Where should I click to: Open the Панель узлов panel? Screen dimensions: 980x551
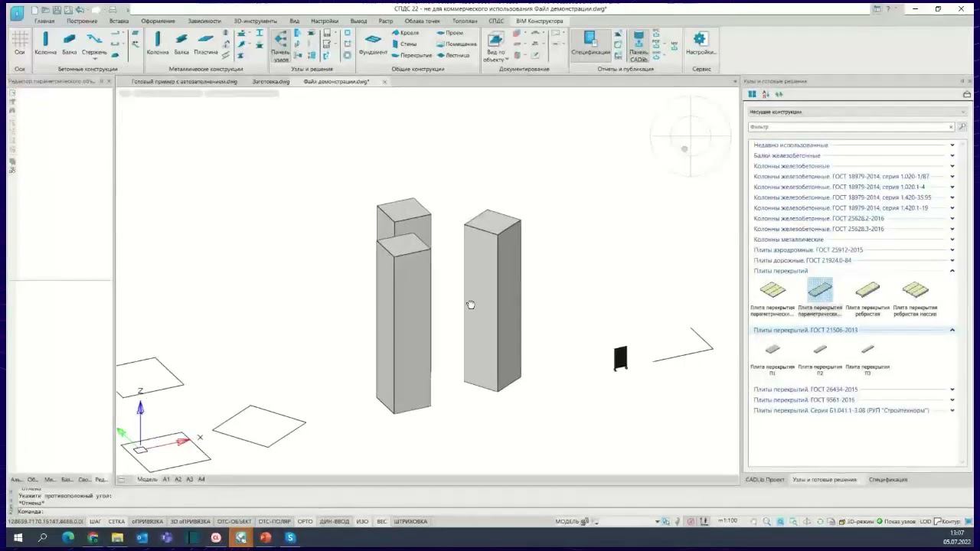[281, 46]
